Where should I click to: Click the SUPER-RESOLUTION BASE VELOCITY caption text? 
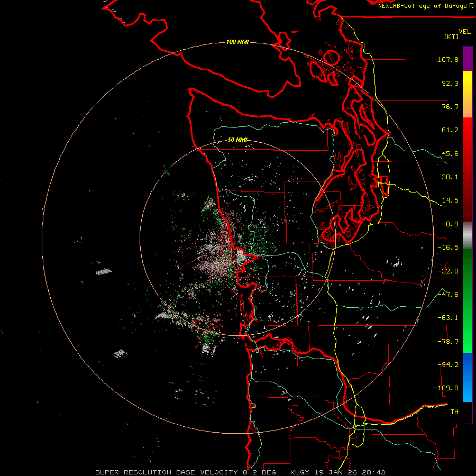(167, 472)
